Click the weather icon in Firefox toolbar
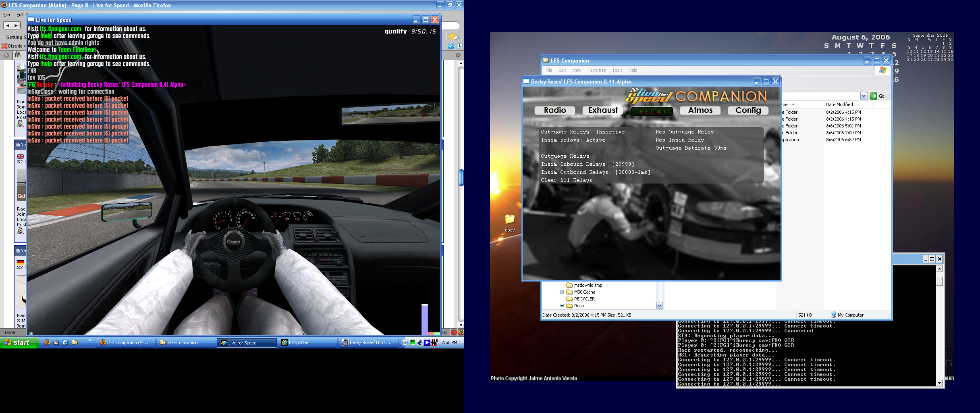 (454, 37)
